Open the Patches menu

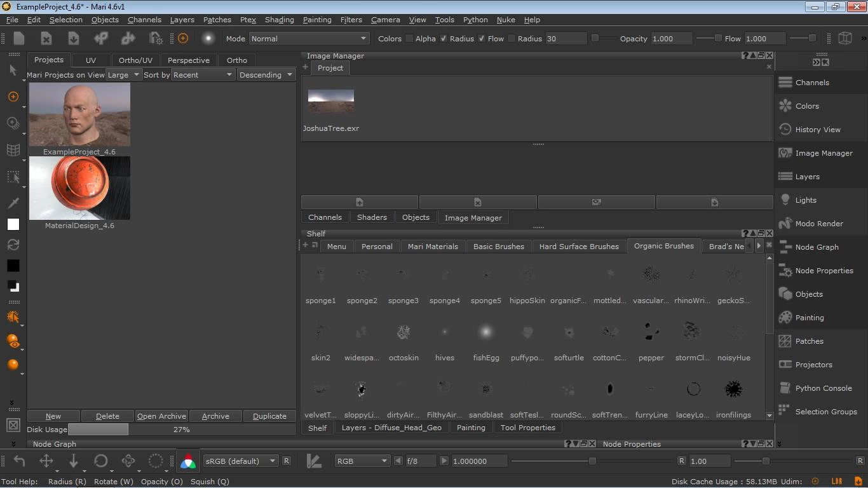(217, 20)
